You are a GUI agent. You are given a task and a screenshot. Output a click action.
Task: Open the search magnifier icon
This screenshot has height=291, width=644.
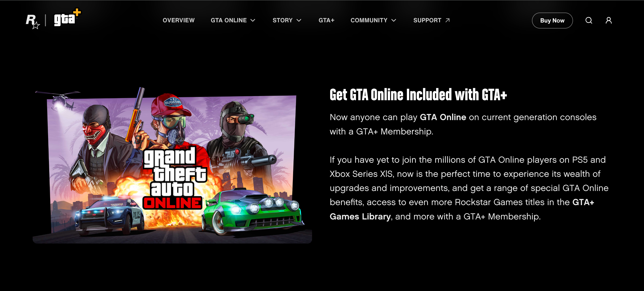pos(589,21)
